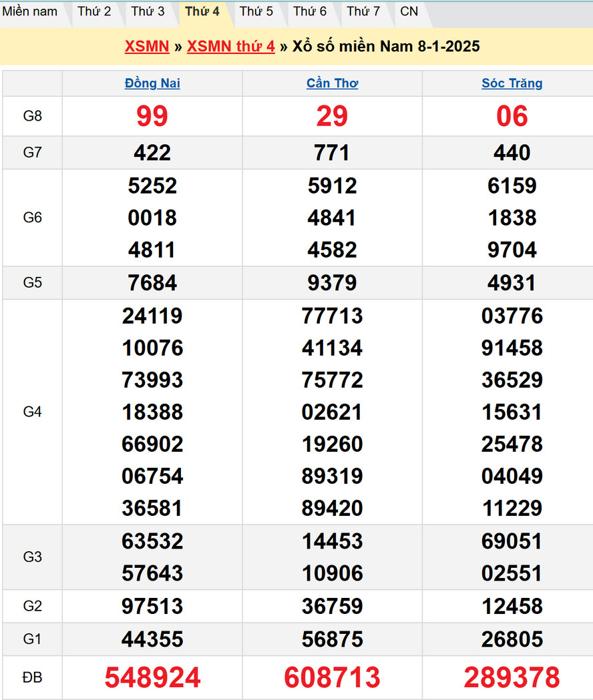Open the Thứ 6 results tab

(x=310, y=11)
